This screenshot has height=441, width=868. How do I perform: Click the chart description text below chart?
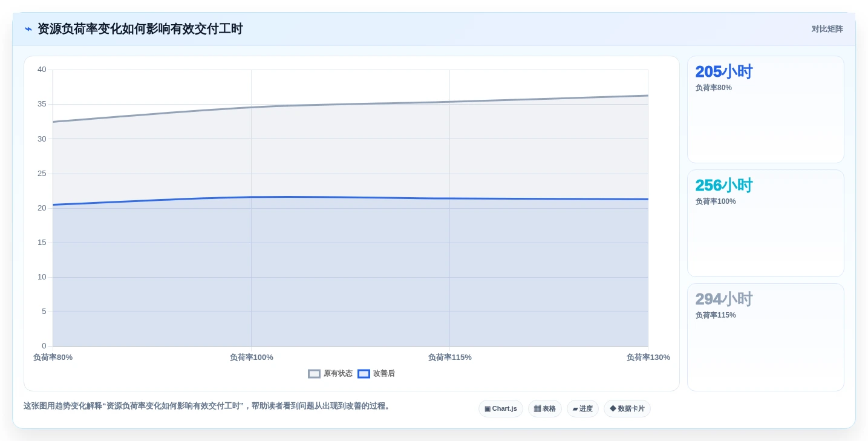coord(207,406)
